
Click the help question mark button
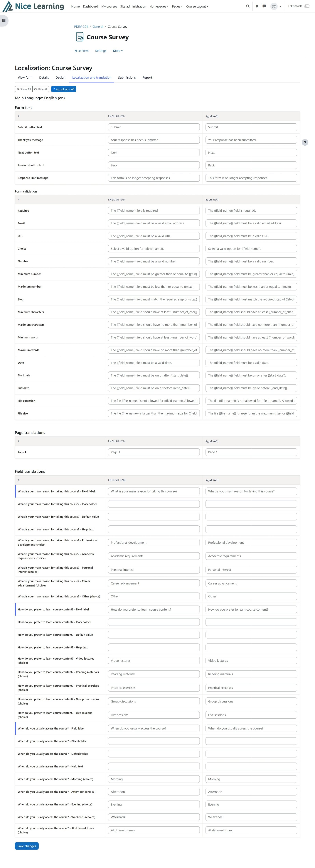coord(305,142)
